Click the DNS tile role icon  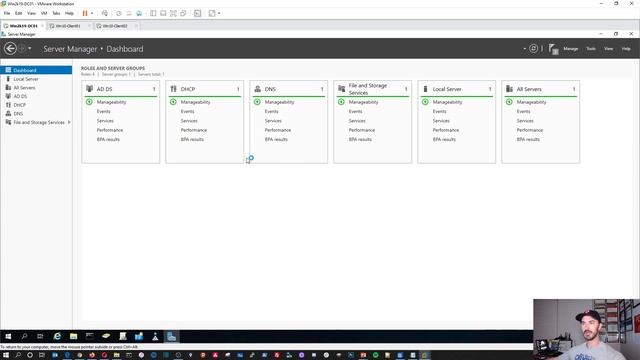click(x=258, y=89)
